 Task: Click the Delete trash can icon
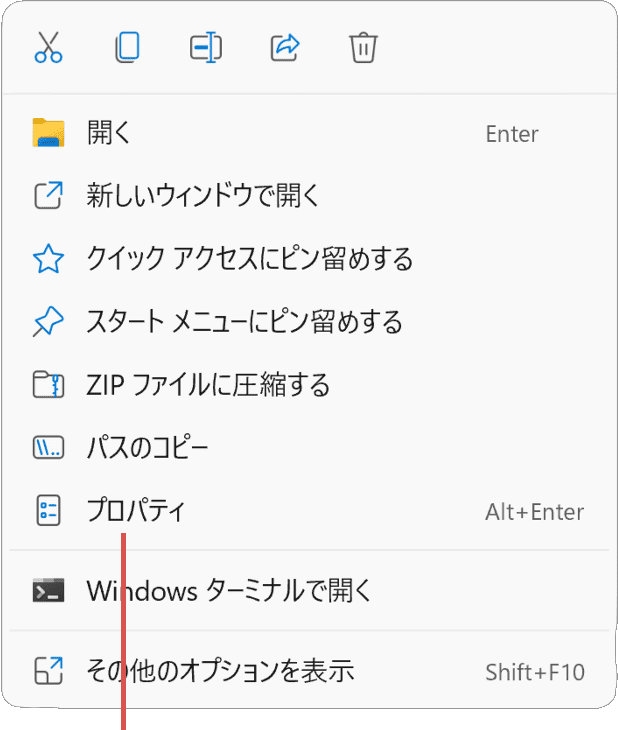coord(363,47)
